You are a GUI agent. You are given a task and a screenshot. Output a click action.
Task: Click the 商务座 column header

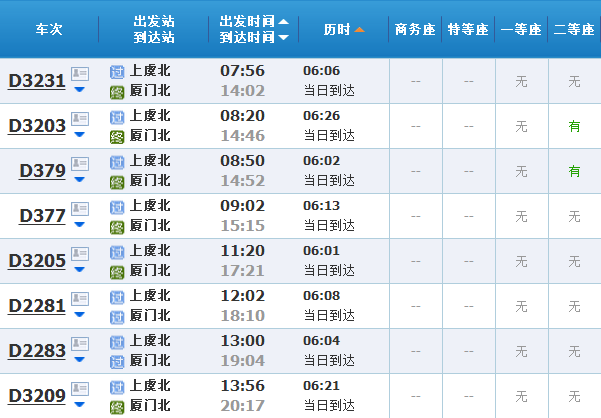click(x=415, y=30)
